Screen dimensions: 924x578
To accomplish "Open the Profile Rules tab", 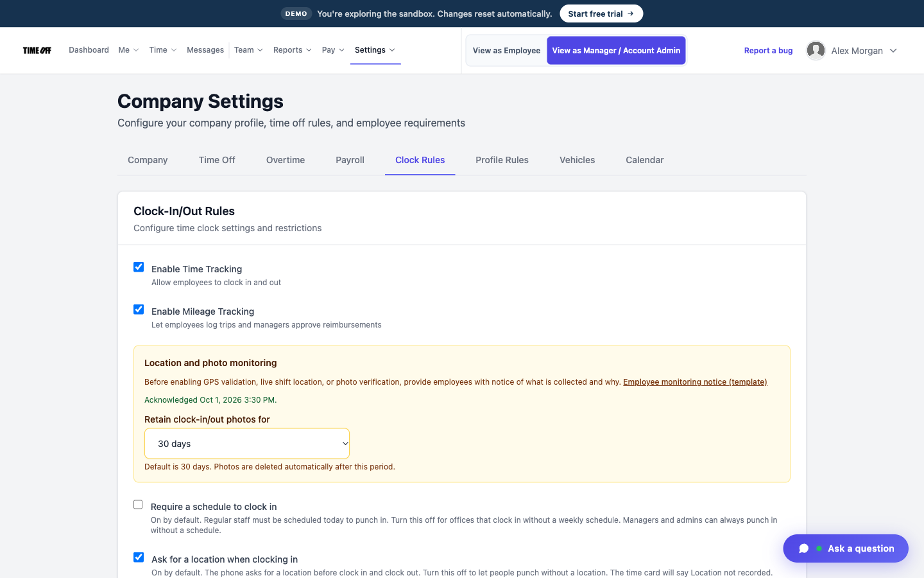I will tap(502, 160).
